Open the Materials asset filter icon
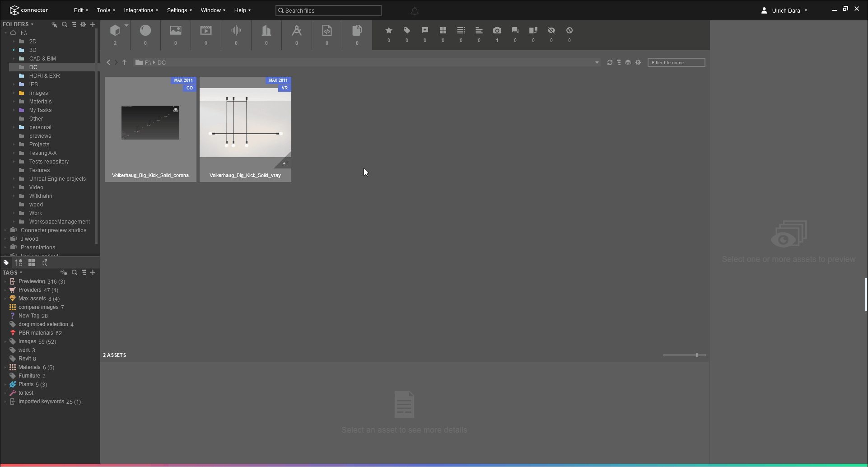 pyautogui.click(x=145, y=31)
